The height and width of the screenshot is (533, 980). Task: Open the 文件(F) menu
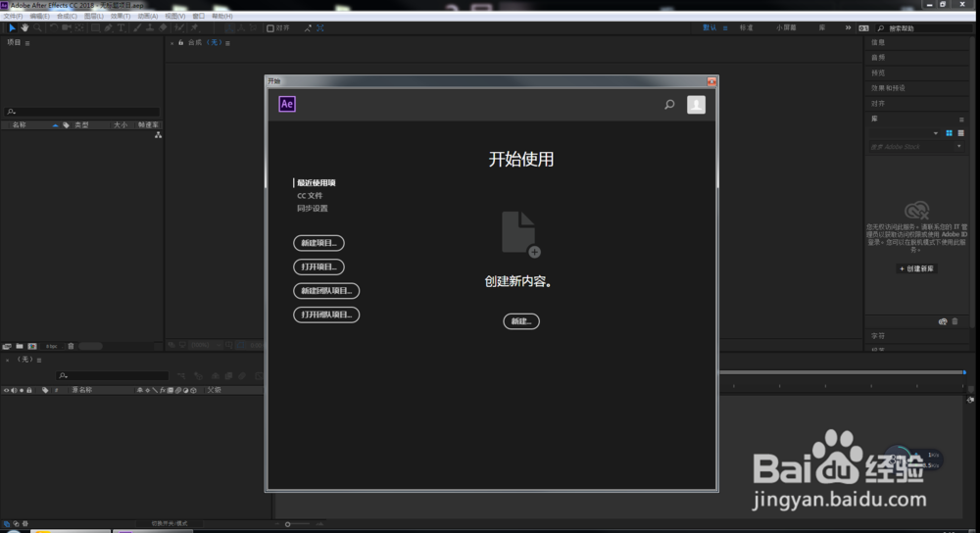(13, 17)
